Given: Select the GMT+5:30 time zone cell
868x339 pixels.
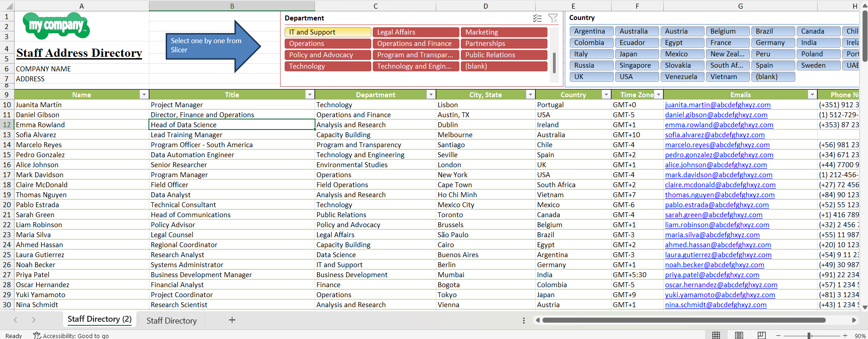Looking at the screenshot, I should coord(637,275).
